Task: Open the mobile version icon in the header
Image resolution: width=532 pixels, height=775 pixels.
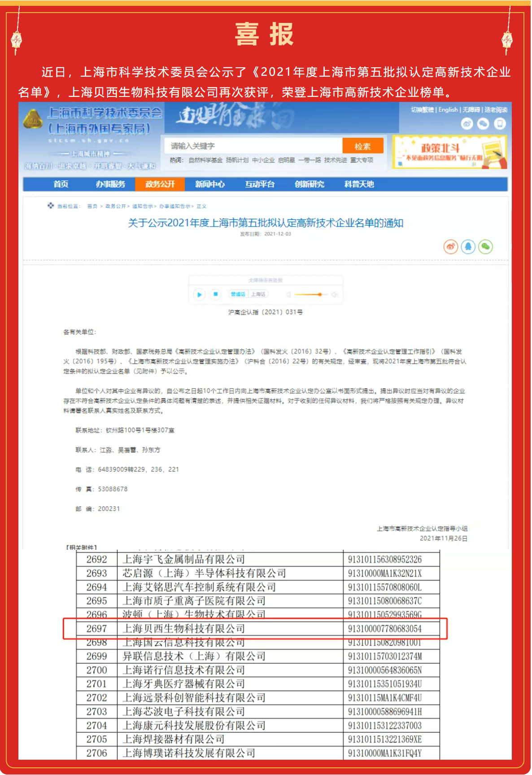Action: point(500,124)
